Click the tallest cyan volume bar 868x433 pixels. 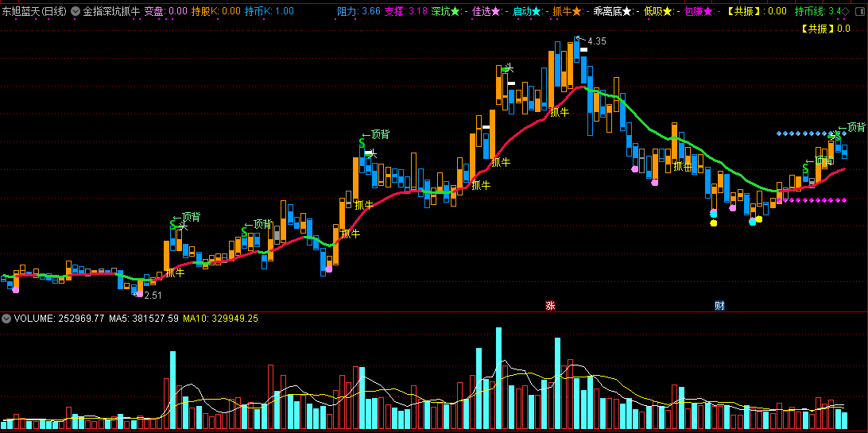[498, 379]
